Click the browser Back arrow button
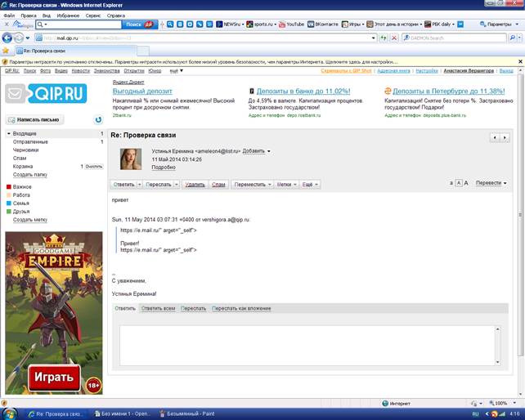 click(x=7, y=38)
